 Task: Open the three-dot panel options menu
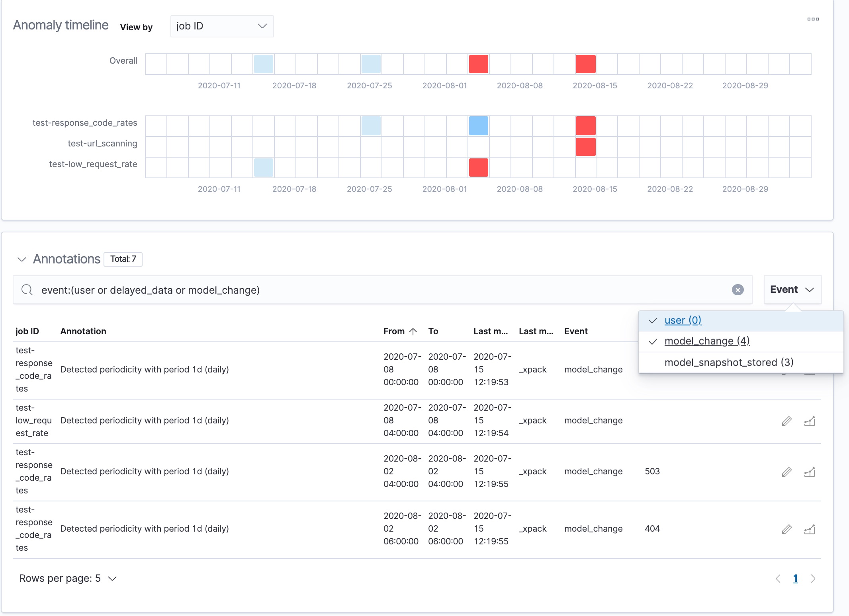[x=813, y=19]
